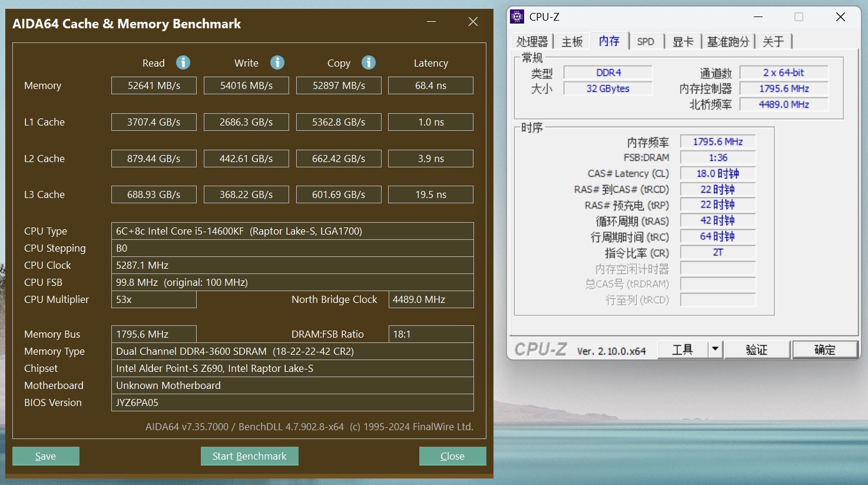The image size is (868, 485).
Task: Click the Write column info icon
Action: pyautogui.click(x=277, y=62)
